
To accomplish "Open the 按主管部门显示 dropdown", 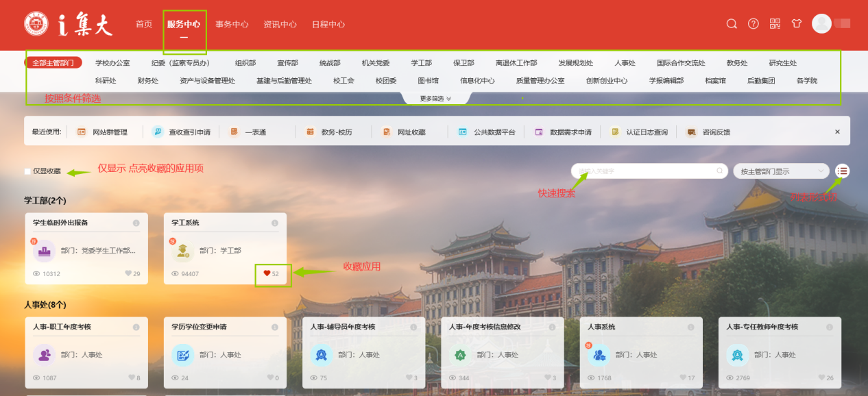I will 781,171.
